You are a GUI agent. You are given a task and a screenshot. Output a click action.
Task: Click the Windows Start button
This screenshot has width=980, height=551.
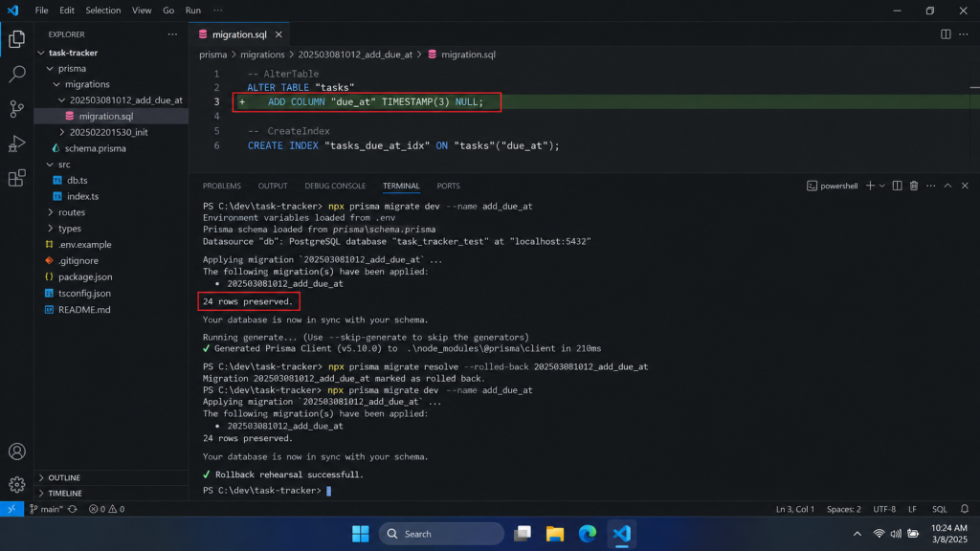pyautogui.click(x=360, y=534)
